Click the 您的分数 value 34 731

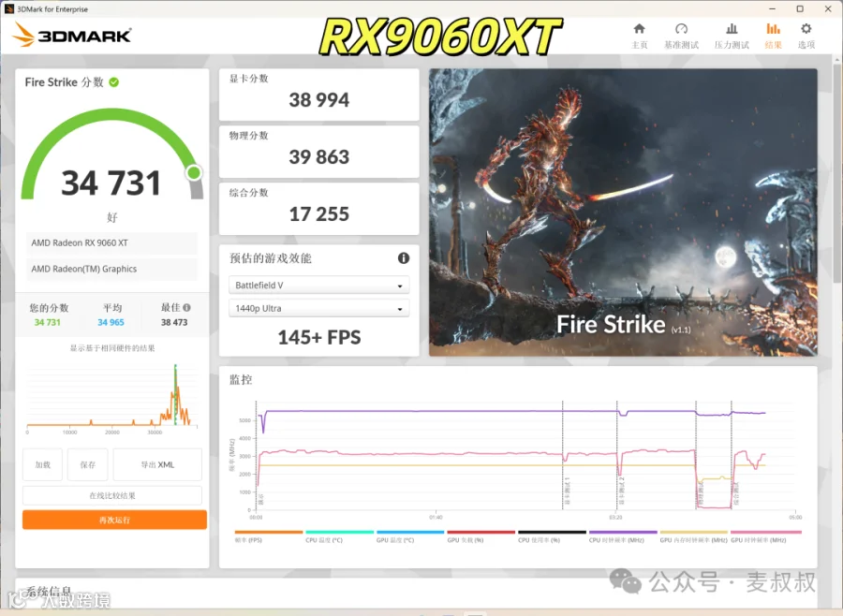point(48,323)
